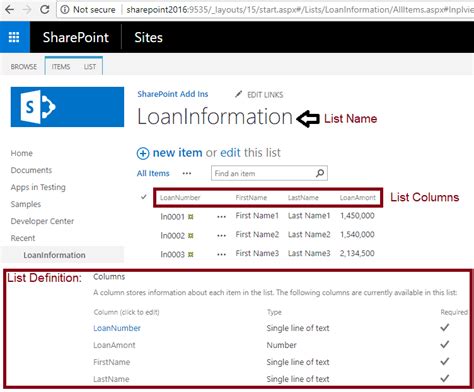Image resolution: width=474 pixels, height=392 pixels.
Task: Click the pencil icon beside EDIT LINKS
Action: coord(238,94)
